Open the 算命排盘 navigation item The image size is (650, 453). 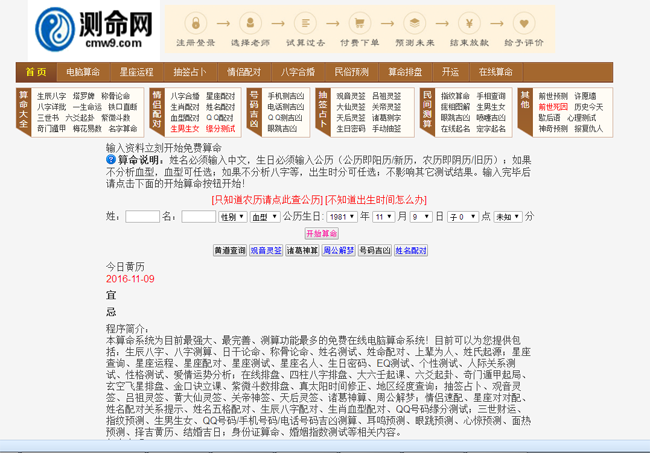coord(405,72)
